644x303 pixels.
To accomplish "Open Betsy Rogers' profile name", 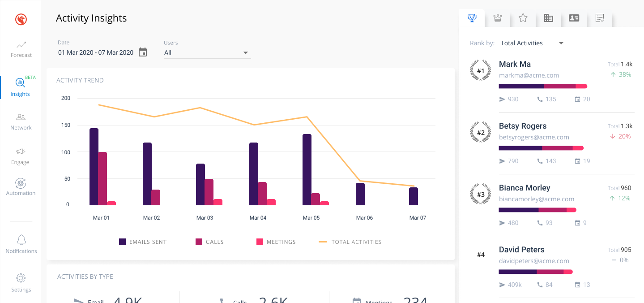I will (x=523, y=126).
